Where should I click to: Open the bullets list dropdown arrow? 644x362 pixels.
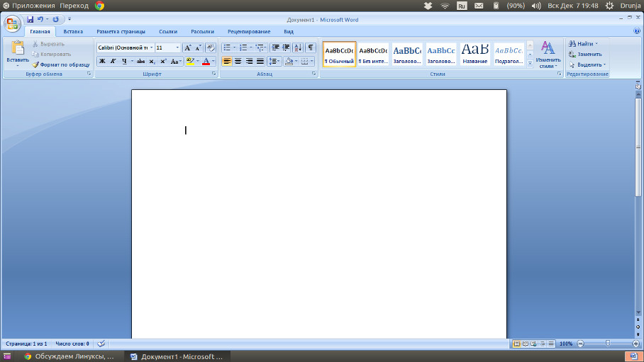click(235, 47)
